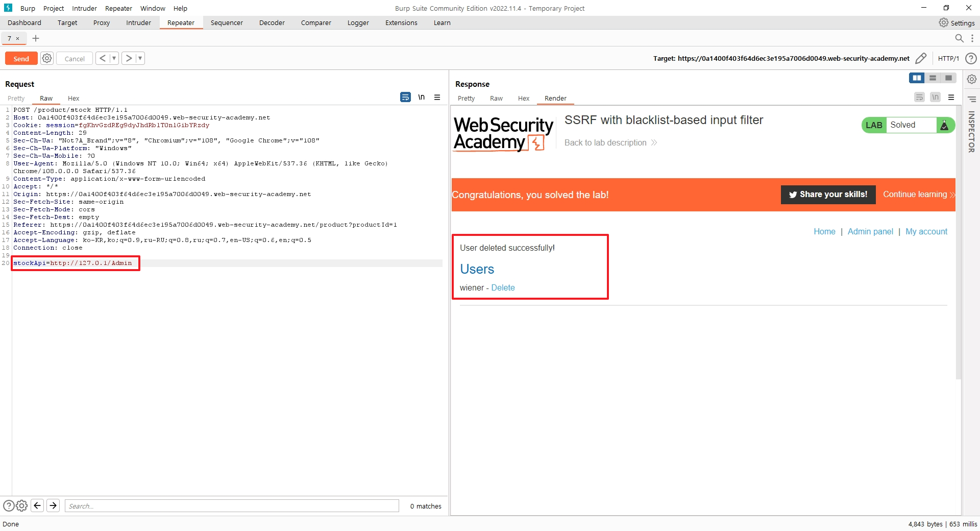Switch to the Intruder tab
Image resolution: width=980 pixels, height=531 pixels.
pos(138,22)
